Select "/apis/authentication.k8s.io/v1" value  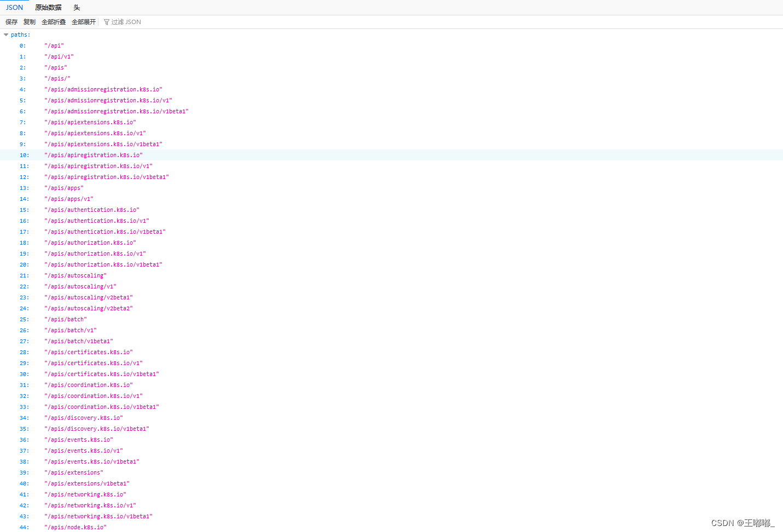[97, 221]
